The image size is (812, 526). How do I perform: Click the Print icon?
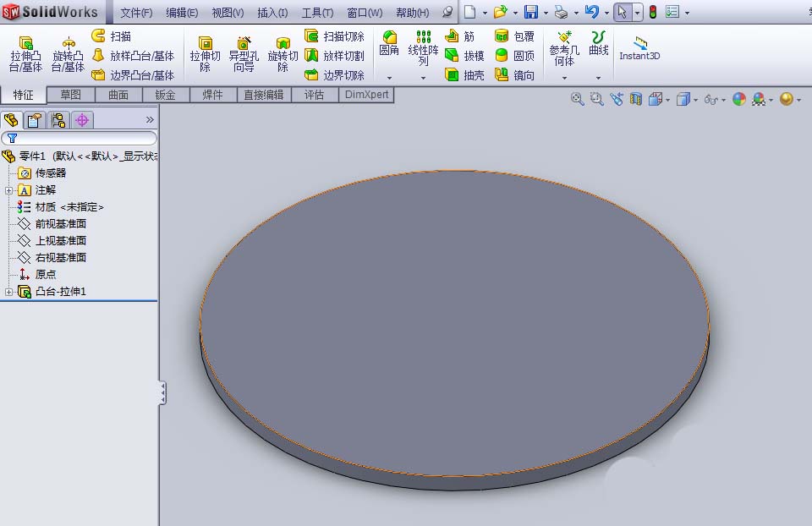click(561, 11)
